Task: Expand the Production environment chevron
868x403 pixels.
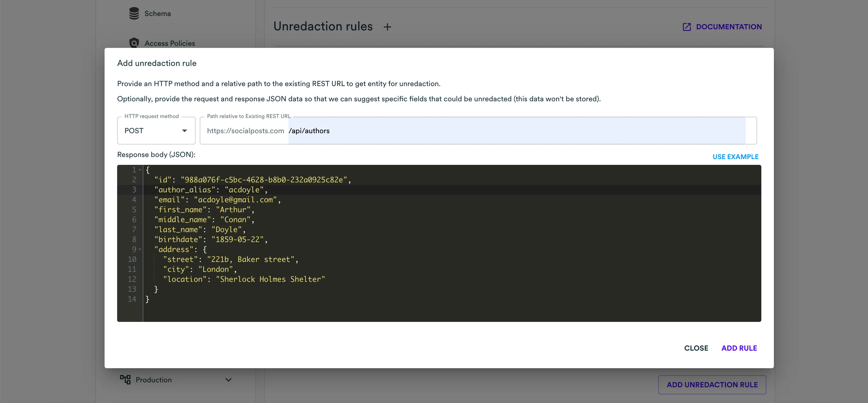Action: [229, 380]
